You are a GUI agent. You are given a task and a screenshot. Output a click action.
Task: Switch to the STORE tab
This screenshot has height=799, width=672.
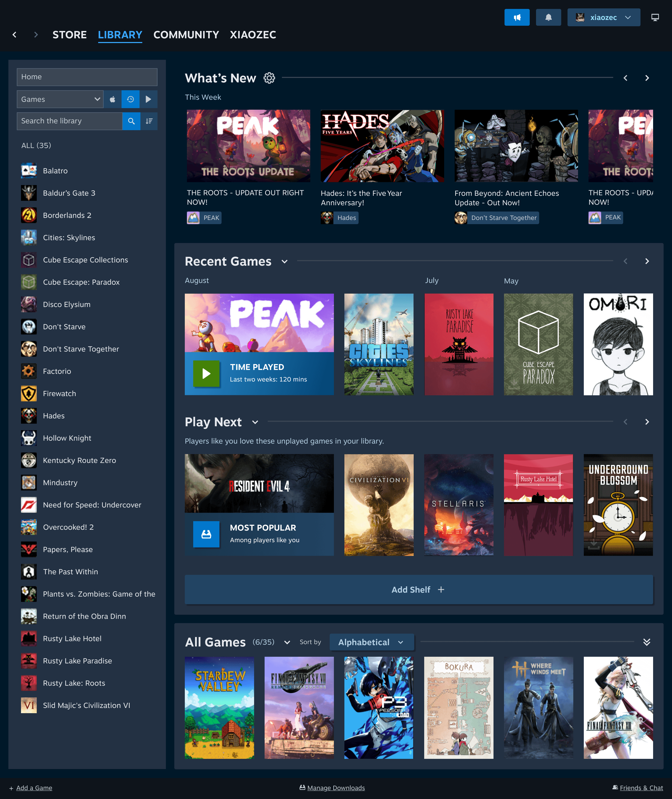[69, 35]
